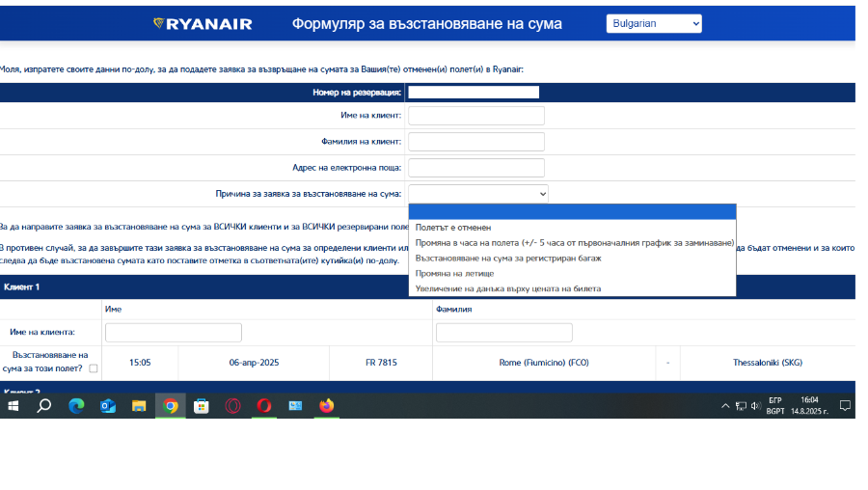Click the booking number input field
Viewport: 868px width, 490px height.
pos(474,93)
